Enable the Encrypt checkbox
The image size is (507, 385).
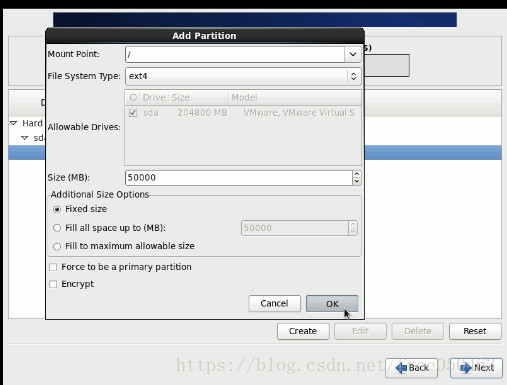53,284
